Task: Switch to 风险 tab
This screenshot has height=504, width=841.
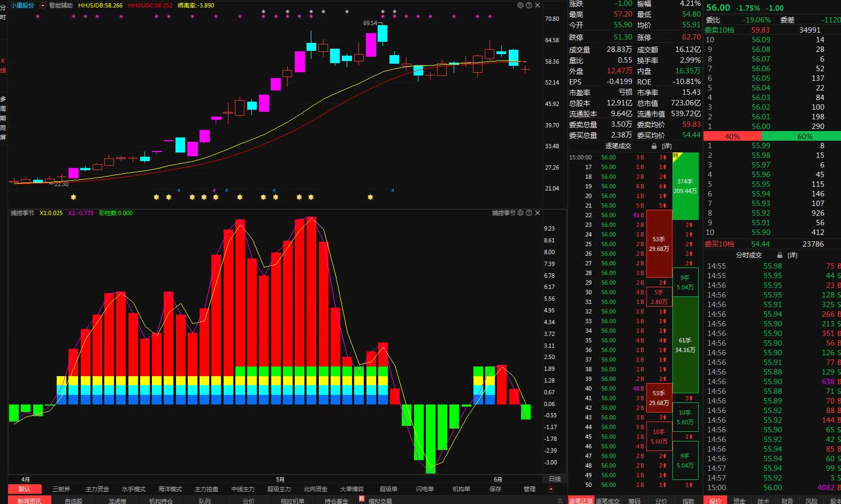Action: click(x=812, y=501)
